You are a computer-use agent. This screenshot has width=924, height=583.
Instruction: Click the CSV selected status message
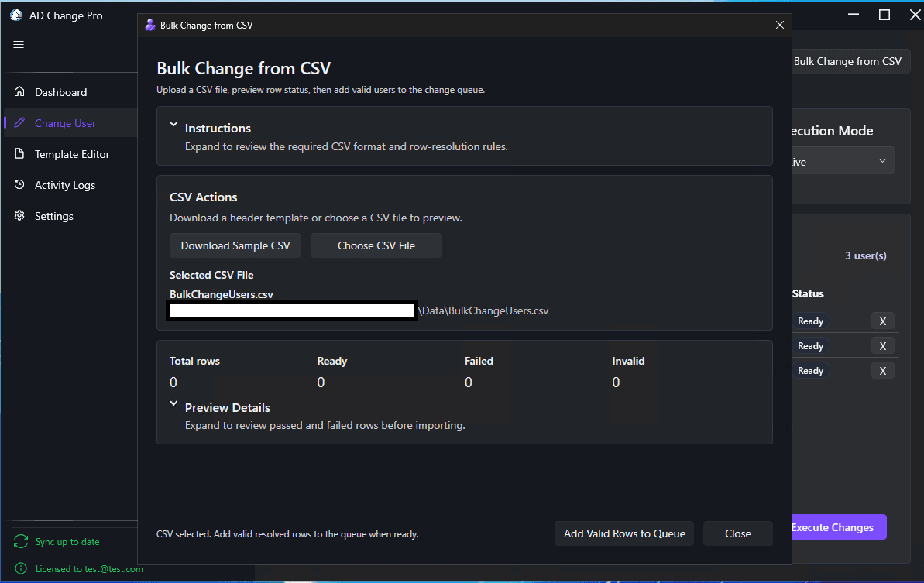click(x=287, y=534)
